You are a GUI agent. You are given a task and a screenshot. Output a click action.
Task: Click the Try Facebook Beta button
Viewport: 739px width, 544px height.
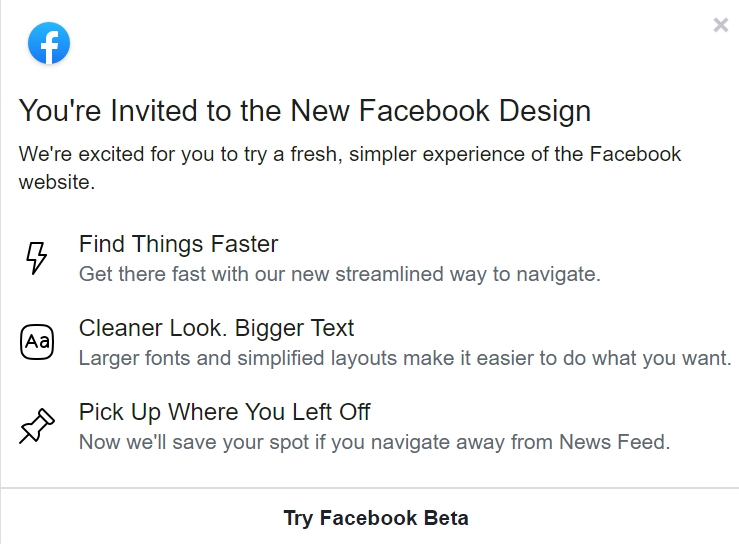tap(376, 518)
